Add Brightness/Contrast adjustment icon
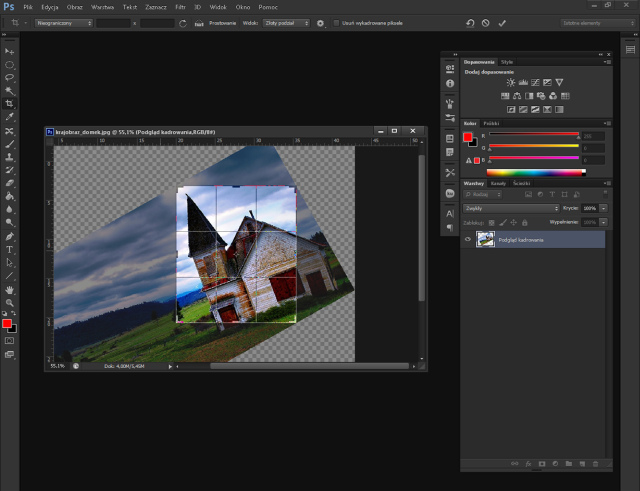This screenshot has width=640, height=491. [x=511, y=82]
